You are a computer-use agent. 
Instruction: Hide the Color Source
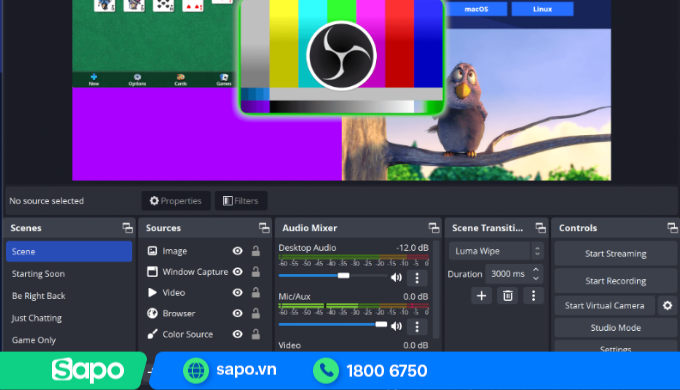(x=238, y=334)
